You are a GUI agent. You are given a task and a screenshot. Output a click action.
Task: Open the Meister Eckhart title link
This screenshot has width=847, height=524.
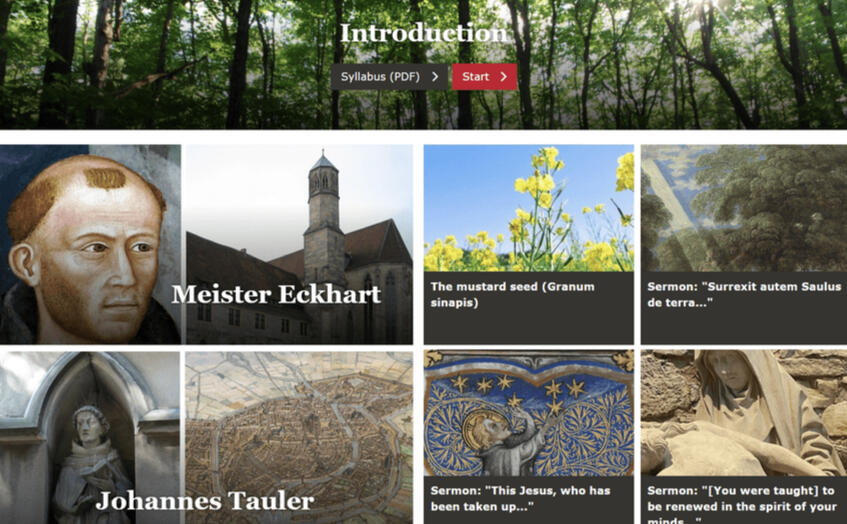pyautogui.click(x=276, y=294)
